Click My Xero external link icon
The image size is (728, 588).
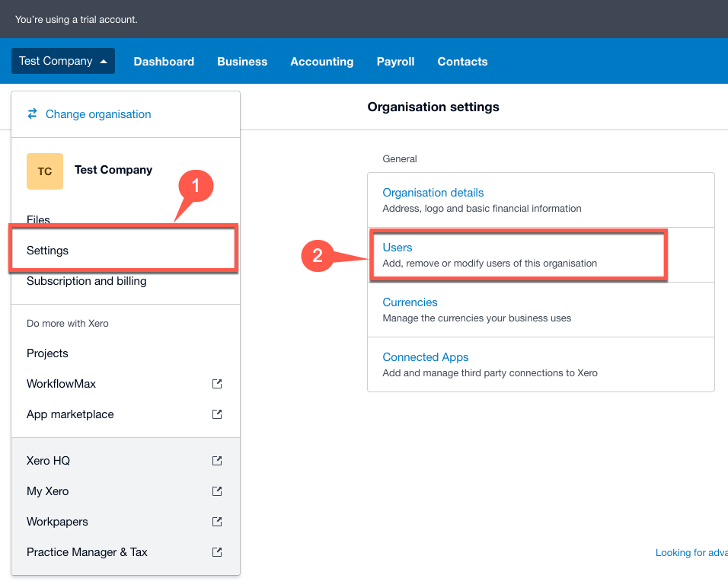point(217,491)
